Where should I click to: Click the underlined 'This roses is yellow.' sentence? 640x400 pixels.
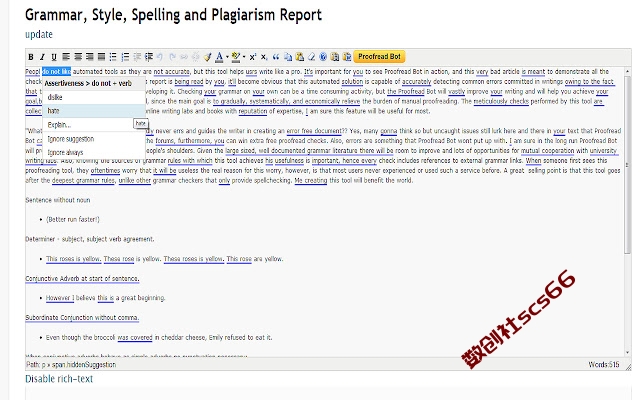tap(73, 259)
